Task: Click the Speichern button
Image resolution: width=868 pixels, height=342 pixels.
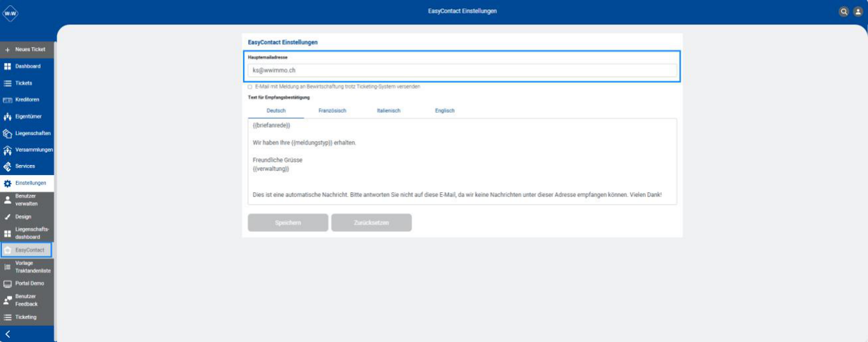Action: coord(288,223)
